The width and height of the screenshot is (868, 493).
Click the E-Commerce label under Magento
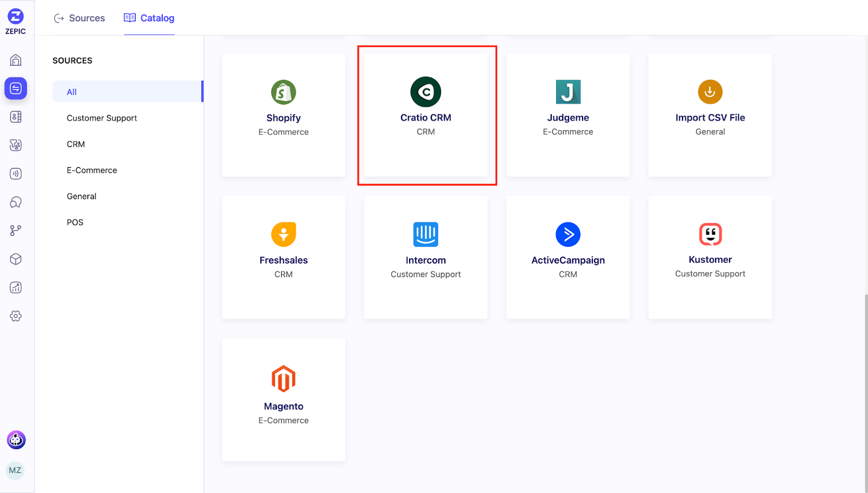pyautogui.click(x=283, y=420)
